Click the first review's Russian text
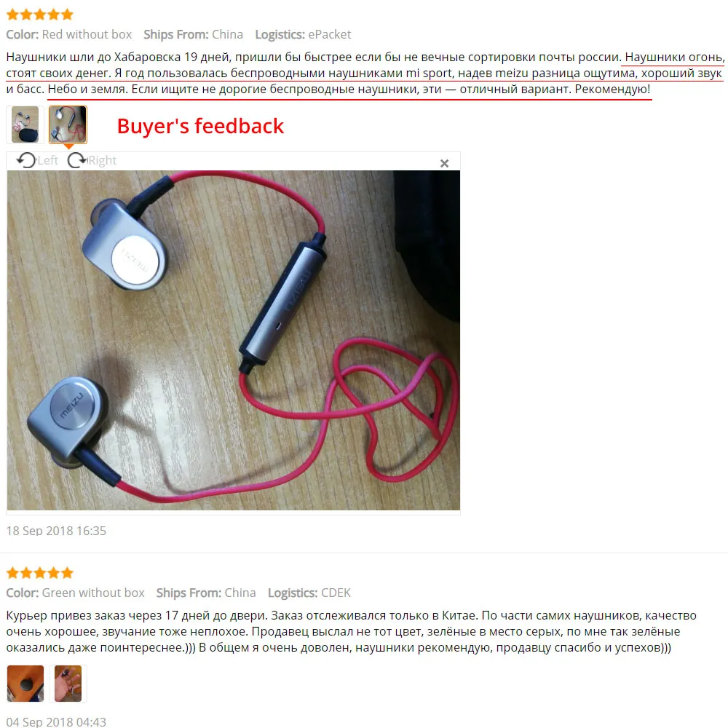The image size is (728, 728). click(x=365, y=73)
